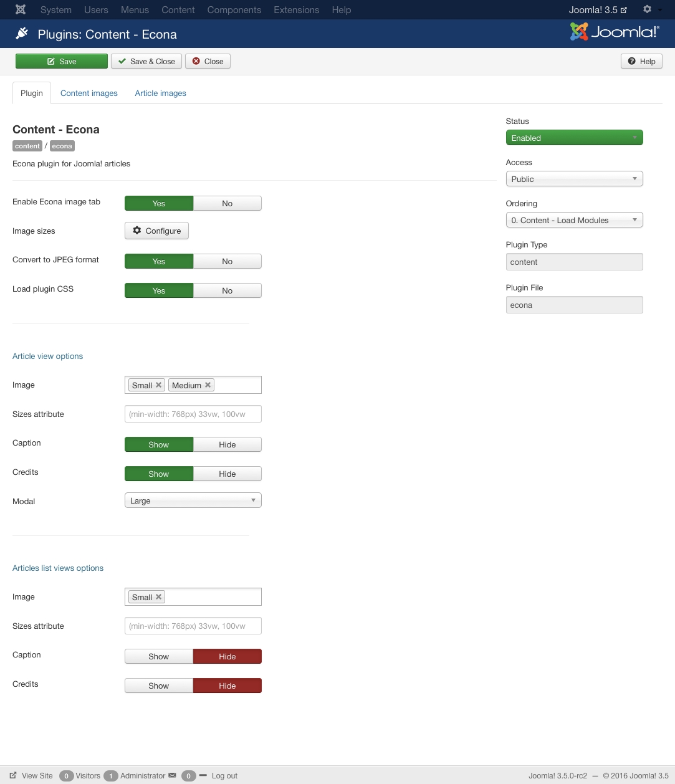Click the Article view Sizes attribute field
Screen dimensions: 675x784
coord(193,414)
